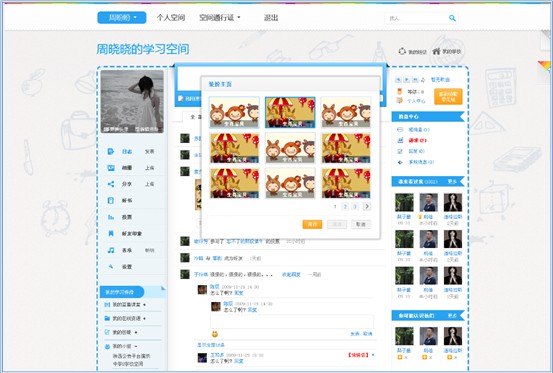This screenshot has height=373, width=553.
Task: Click the comment reply text box
Action: point(292,322)
